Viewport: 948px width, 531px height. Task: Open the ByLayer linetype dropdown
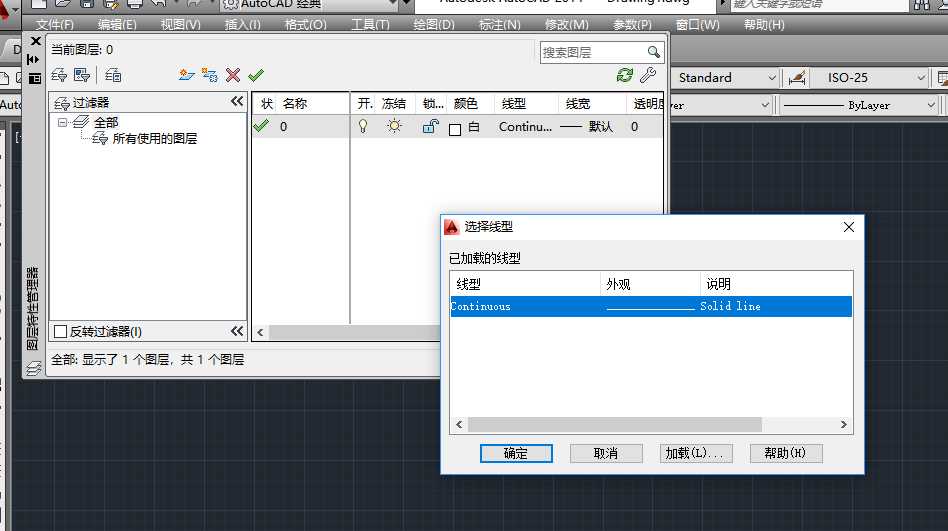931,105
